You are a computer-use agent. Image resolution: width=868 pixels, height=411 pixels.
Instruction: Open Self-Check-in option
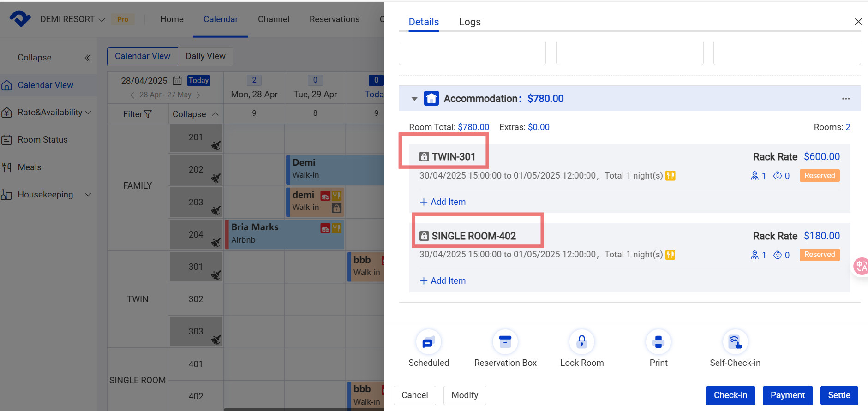pos(735,342)
